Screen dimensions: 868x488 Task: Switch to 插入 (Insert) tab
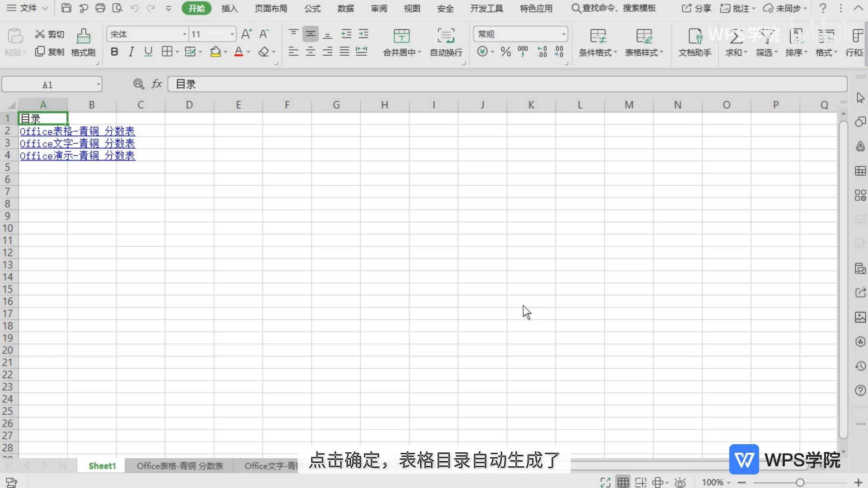229,8
